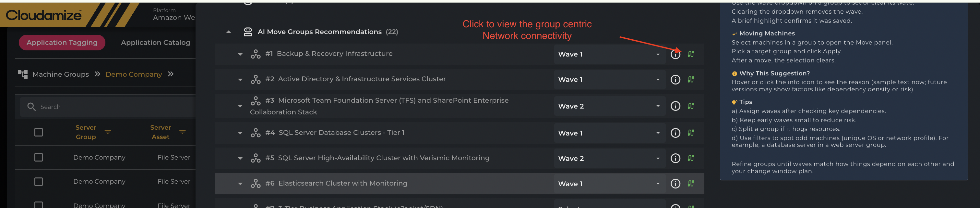Expand the Elasticsearch Cluster with Monitoring group

coord(240,184)
